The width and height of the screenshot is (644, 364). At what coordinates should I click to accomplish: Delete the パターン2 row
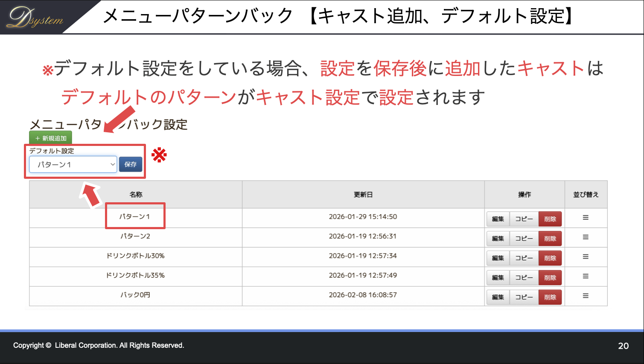click(550, 239)
